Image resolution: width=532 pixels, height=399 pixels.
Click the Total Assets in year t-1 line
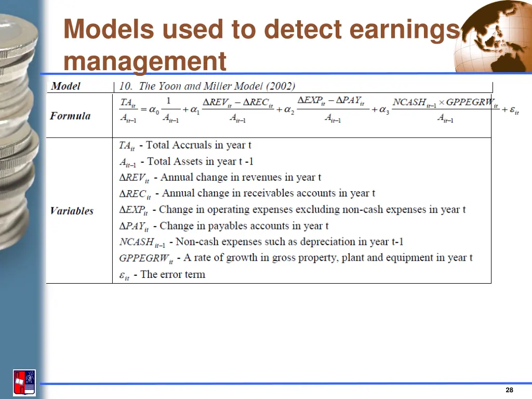click(x=187, y=162)
